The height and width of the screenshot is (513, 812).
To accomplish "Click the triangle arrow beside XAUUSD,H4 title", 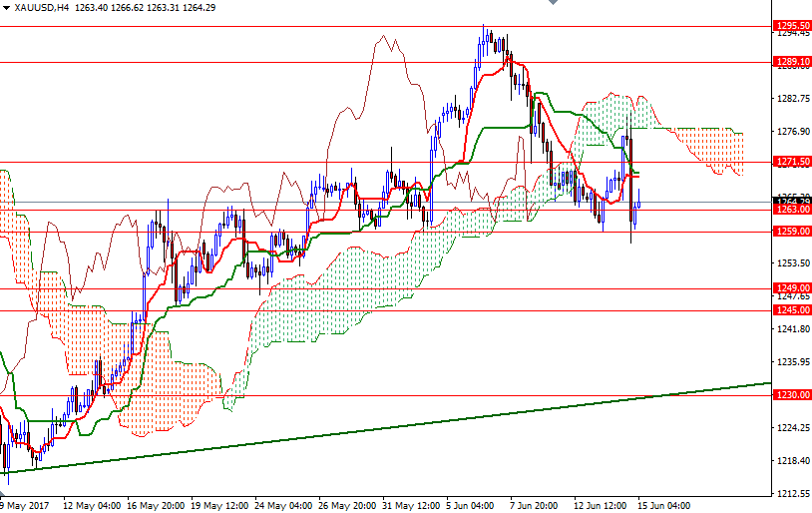I will pyautogui.click(x=7, y=7).
